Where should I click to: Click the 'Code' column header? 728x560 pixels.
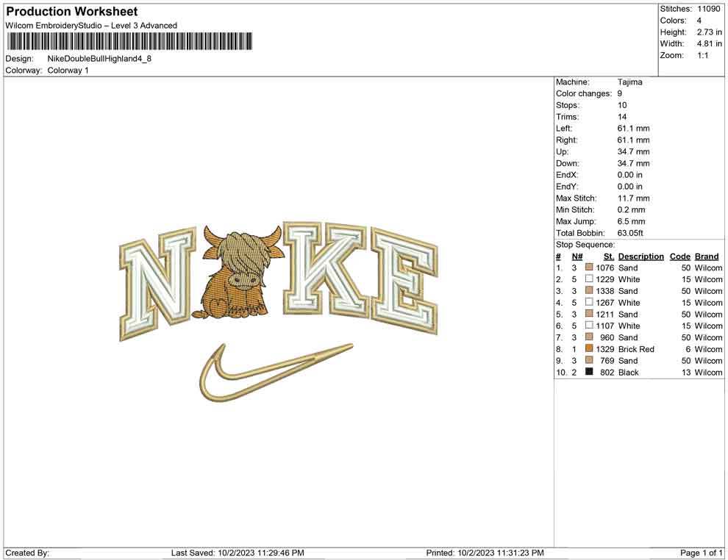coord(679,256)
